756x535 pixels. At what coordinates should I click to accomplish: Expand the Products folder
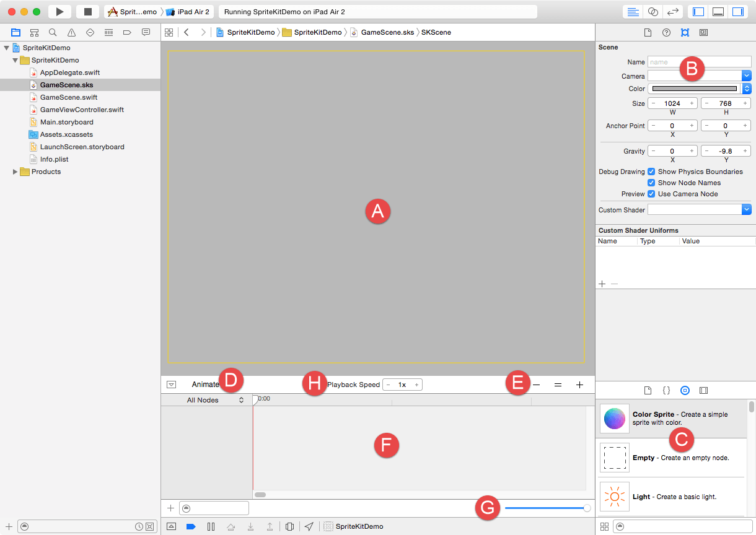pos(15,172)
